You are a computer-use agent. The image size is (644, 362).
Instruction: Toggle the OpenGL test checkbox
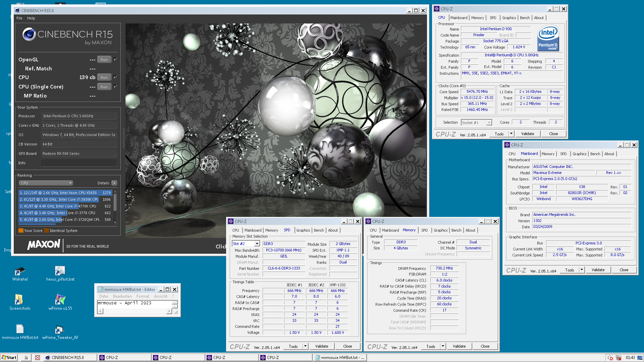[115, 59]
